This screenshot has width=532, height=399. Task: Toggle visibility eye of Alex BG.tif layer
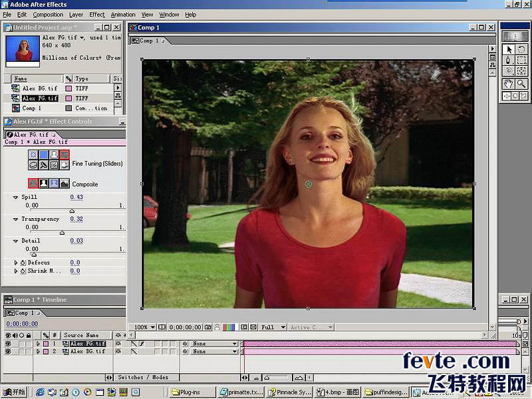click(8, 352)
